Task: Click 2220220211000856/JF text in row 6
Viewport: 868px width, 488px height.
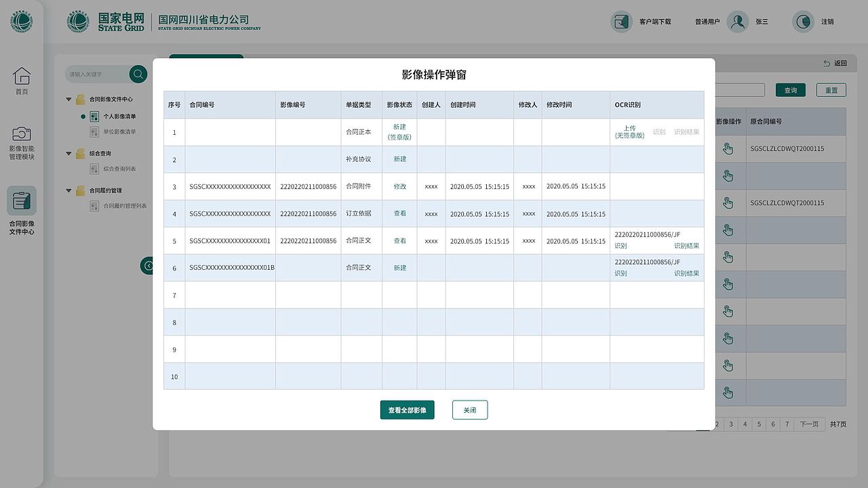Action: [648, 262]
